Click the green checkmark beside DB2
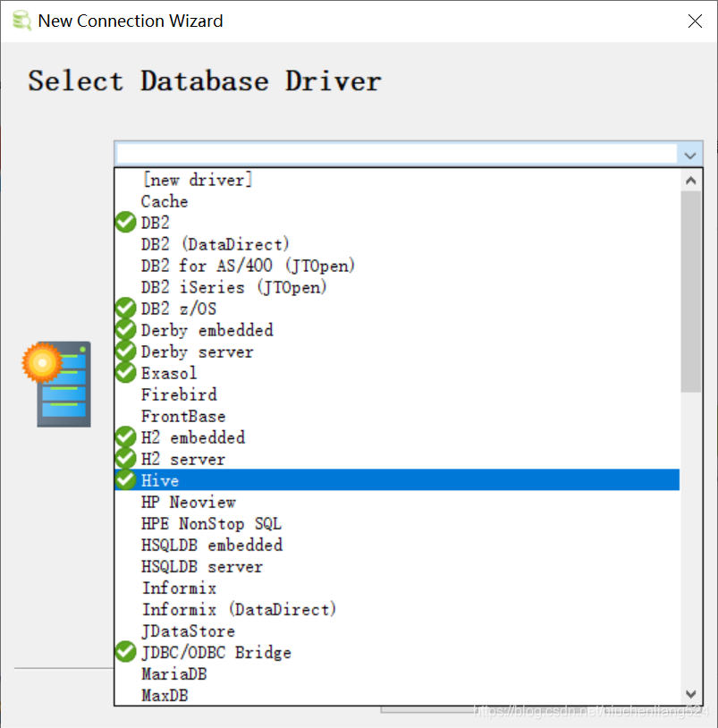The image size is (718, 728). click(124, 222)
